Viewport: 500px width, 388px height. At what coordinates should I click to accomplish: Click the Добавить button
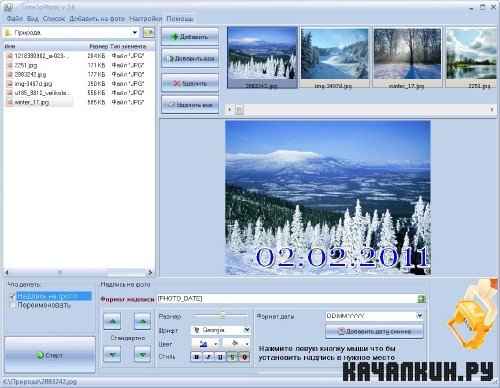pos(190,36)
